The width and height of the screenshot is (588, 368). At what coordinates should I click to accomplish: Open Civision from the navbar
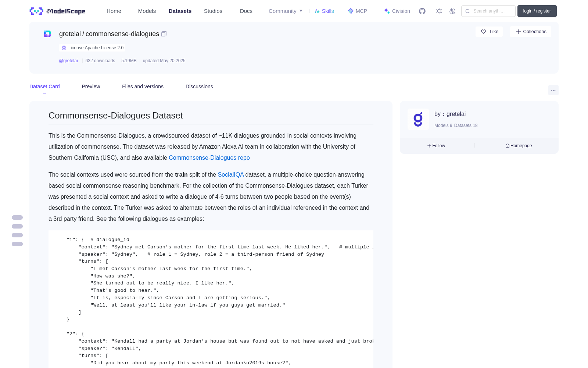click(397, 11)
